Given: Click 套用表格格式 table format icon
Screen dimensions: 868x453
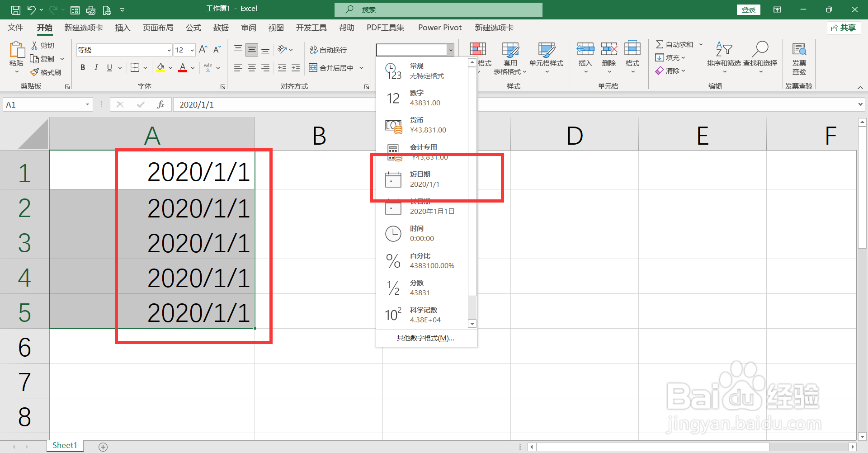Looking at the screenshot, I should [510, 51].
